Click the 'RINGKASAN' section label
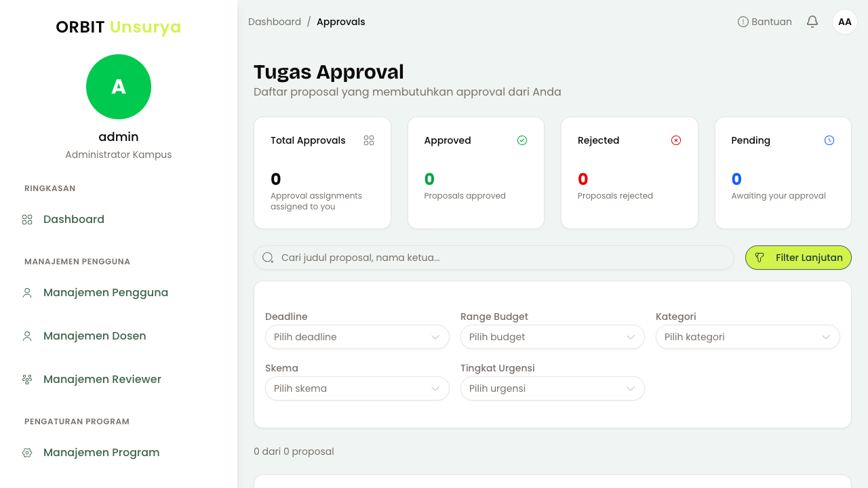Image resolution: width=868 pixels, height=488 pixels. point(50,188)
